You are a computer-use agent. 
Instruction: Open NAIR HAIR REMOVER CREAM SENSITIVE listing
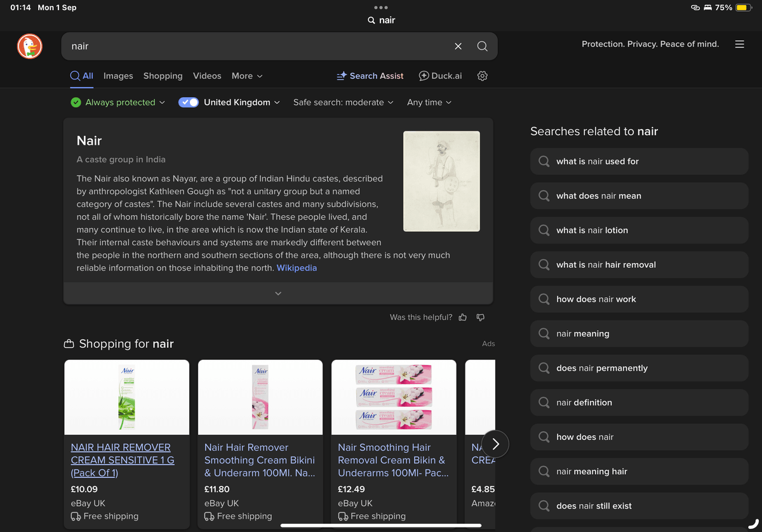click(x=123, y=460)
